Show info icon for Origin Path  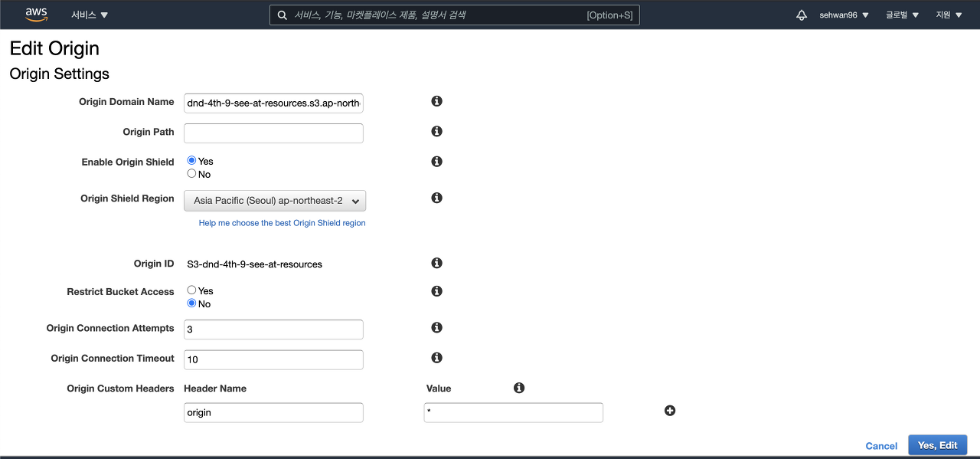coord(436,131)
